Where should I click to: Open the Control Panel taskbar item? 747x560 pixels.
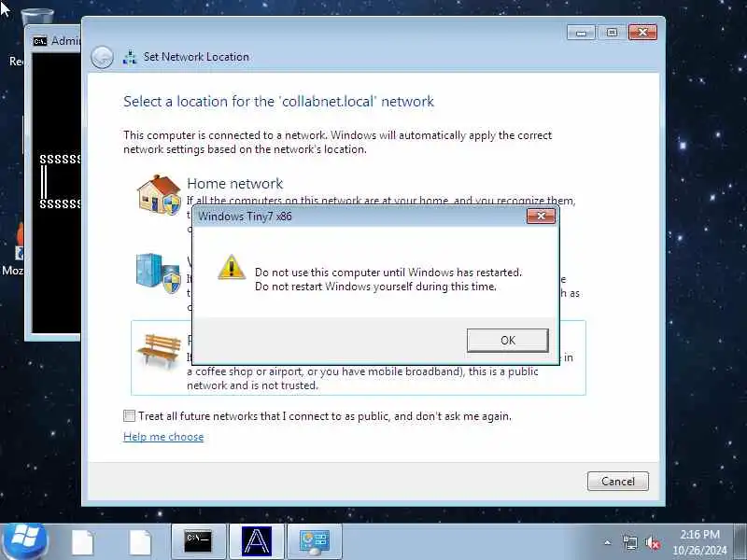tap(314, 541)
